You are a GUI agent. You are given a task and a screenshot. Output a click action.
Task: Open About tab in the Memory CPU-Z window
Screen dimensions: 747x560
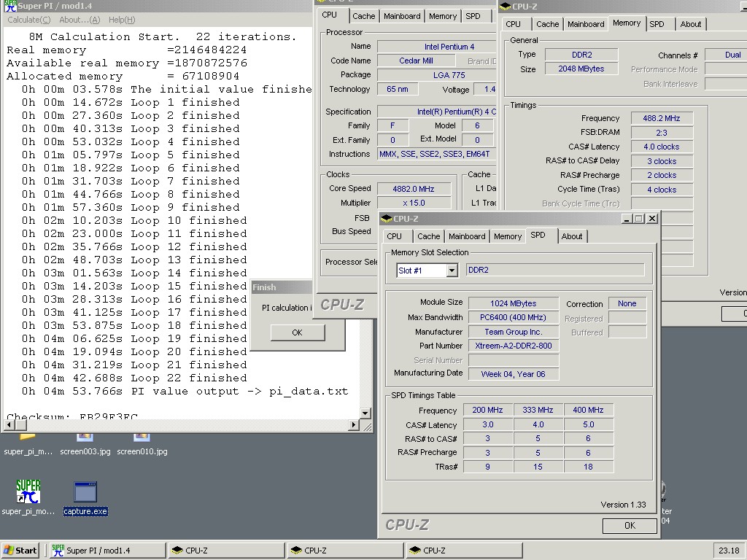click(x=690, y=24)
